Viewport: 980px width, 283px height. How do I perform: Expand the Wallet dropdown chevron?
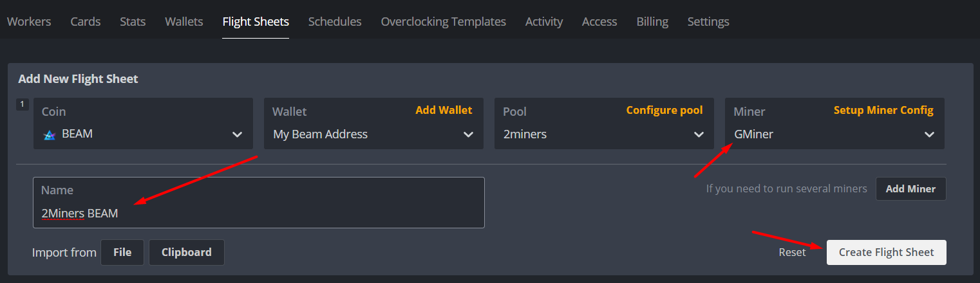(x=468, y=135)
